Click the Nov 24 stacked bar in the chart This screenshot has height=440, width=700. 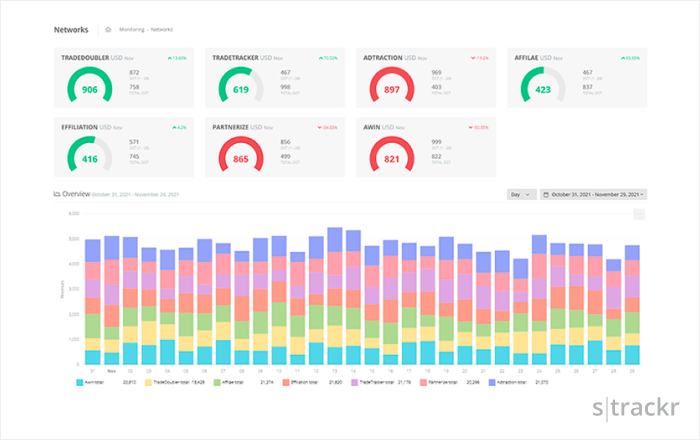[x=539, y=300]
